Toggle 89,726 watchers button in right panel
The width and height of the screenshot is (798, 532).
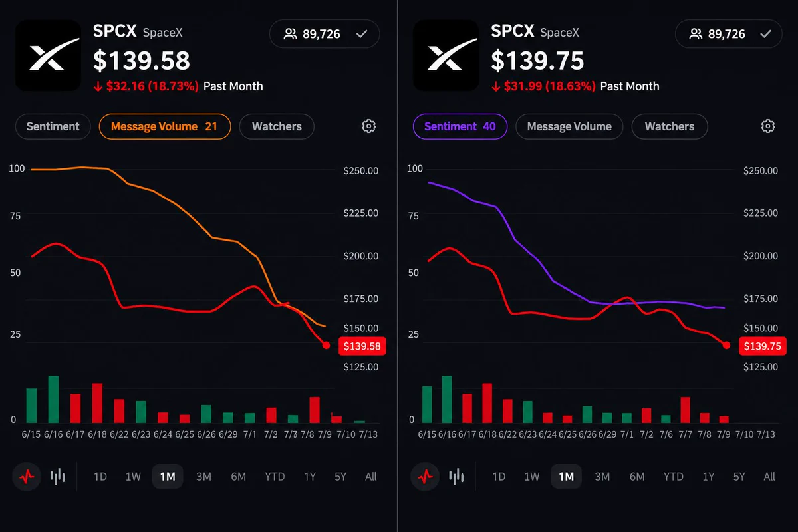730,34
